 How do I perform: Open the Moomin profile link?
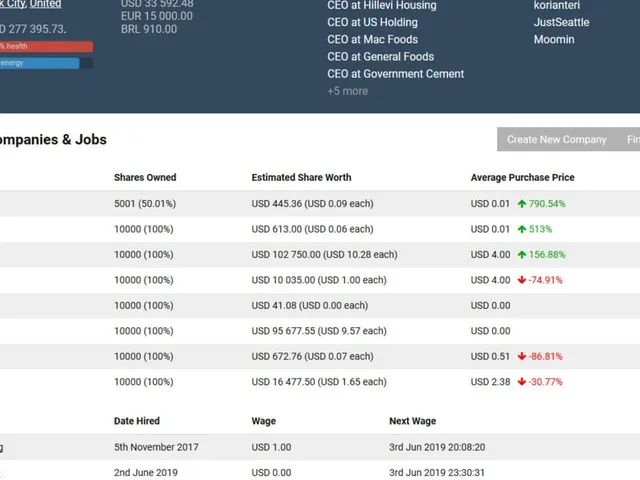click(554, 40)
